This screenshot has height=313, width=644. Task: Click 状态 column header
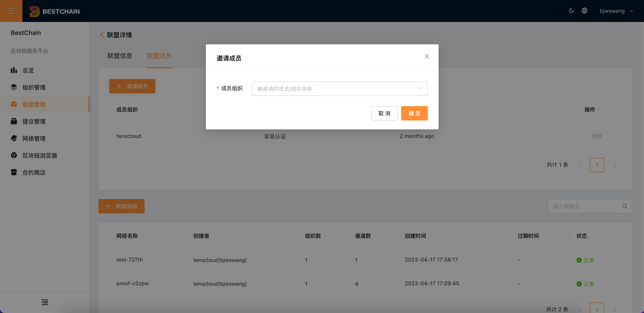pos(582,236)
